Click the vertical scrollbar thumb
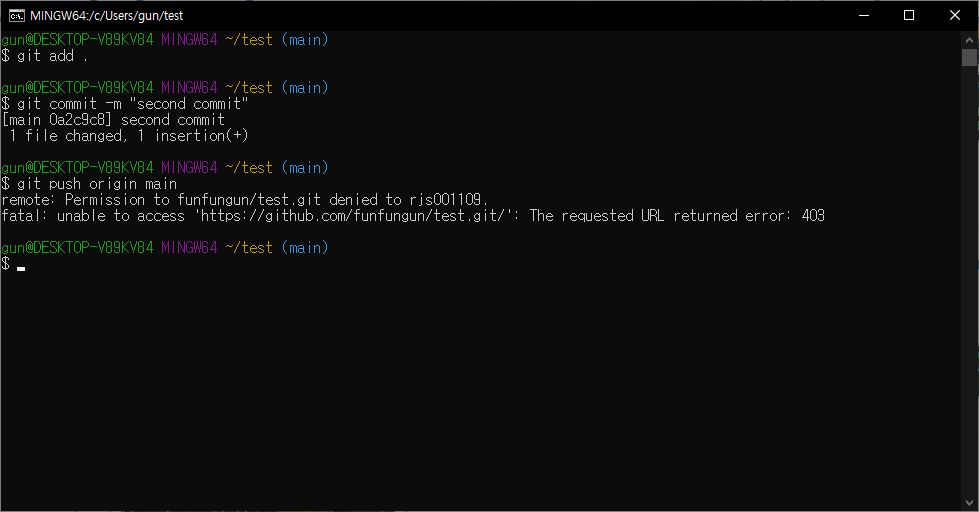Screen dimensions: 979x512 click(x=969, y=57)
